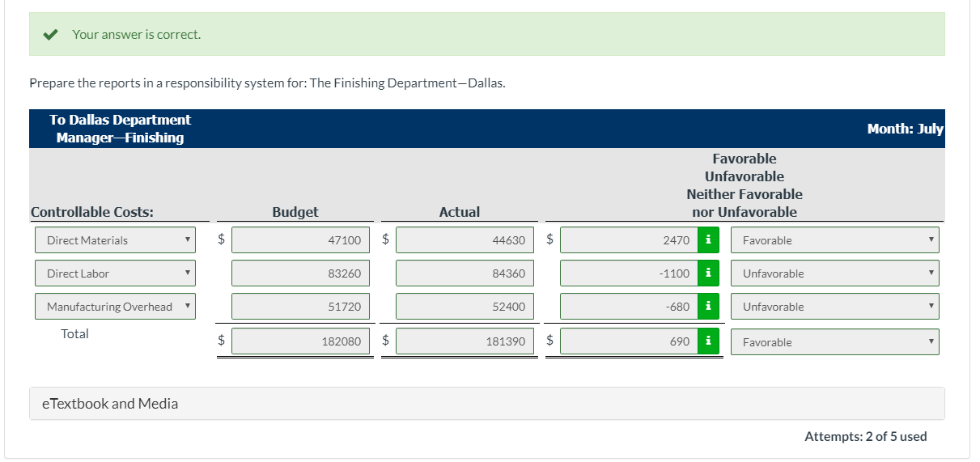Screen dimensions: 980x462
Task: Click the 'Controllable Costs:' heading
Action: pos(92,212)
